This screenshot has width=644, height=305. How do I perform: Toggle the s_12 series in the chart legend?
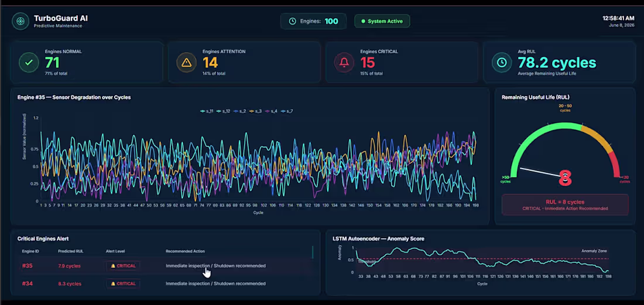223,111
